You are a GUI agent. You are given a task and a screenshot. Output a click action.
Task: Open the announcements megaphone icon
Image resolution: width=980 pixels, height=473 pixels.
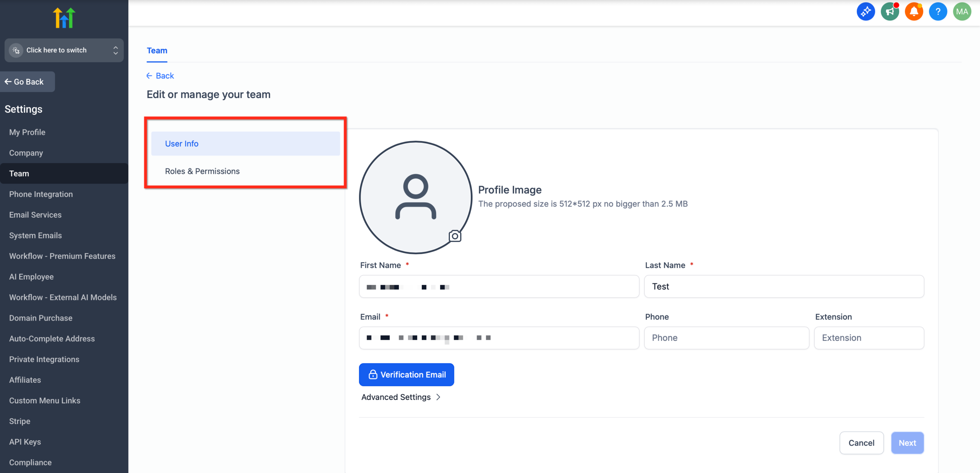point(890,11)
